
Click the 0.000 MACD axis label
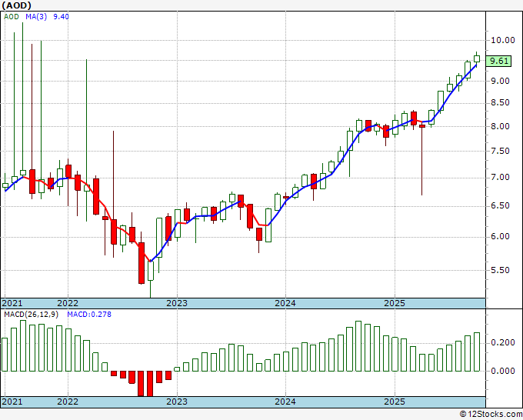pyautogui.click(x=503, y=371)
